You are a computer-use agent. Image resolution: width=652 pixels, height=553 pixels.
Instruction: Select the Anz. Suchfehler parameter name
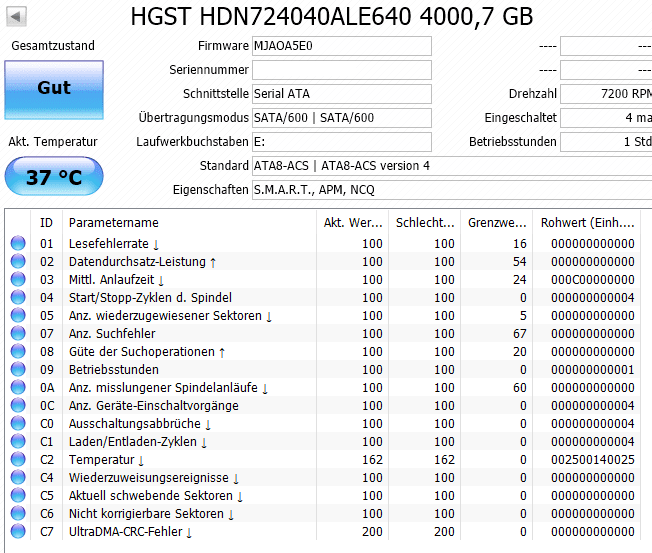coord(112,334)
